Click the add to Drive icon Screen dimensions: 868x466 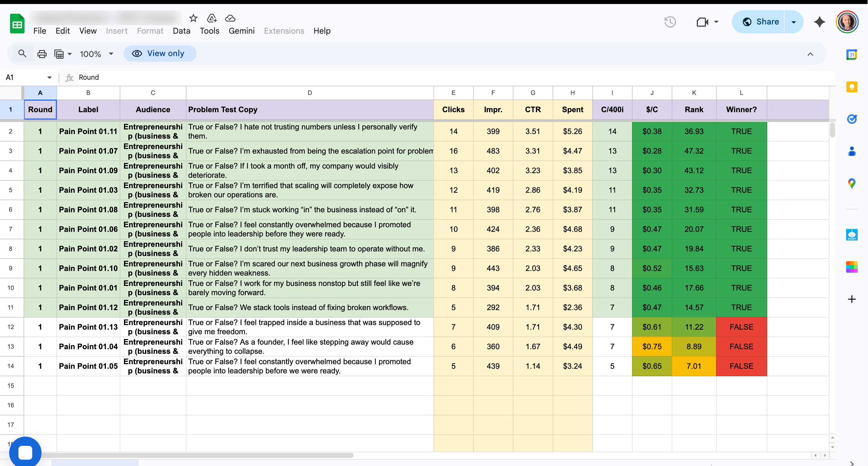point(212,18)
